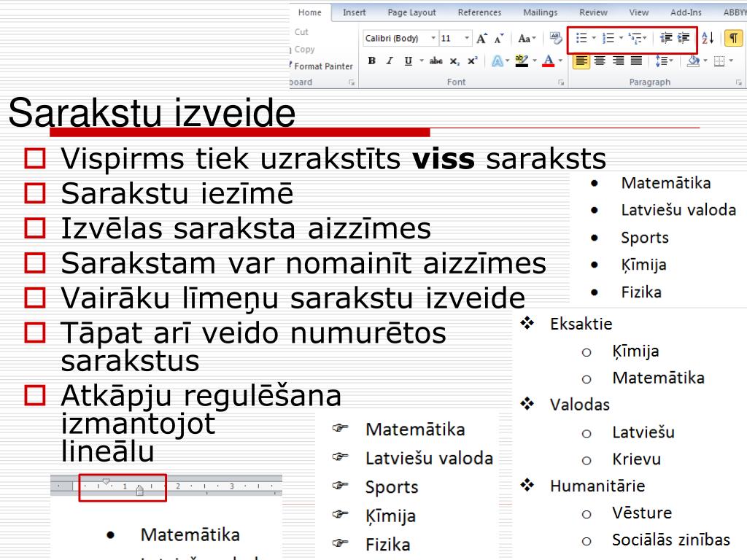
Task: Click the first line indent marker on ruler
Action: tap(106, 482)
